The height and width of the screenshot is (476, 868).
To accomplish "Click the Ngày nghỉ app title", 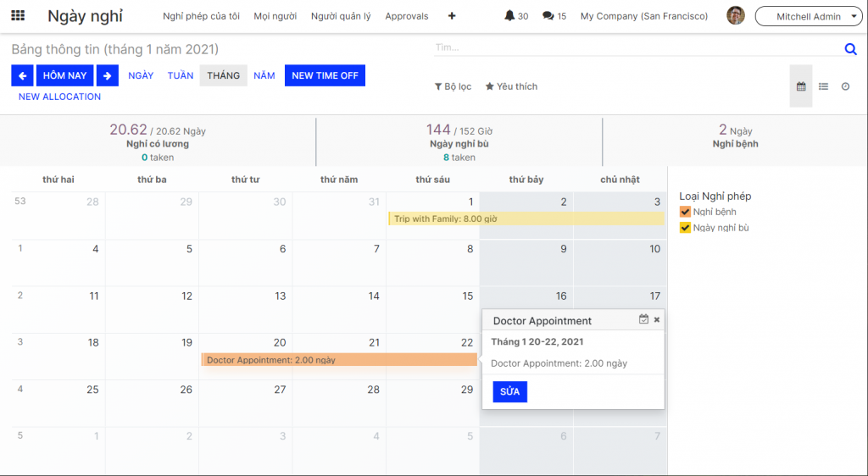I will click(x=86, y=16).
